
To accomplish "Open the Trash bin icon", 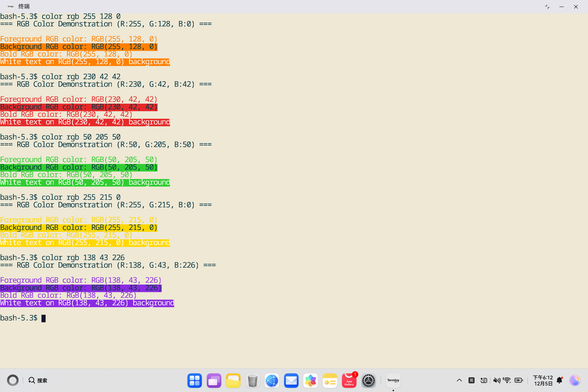I will pos(253,381).
